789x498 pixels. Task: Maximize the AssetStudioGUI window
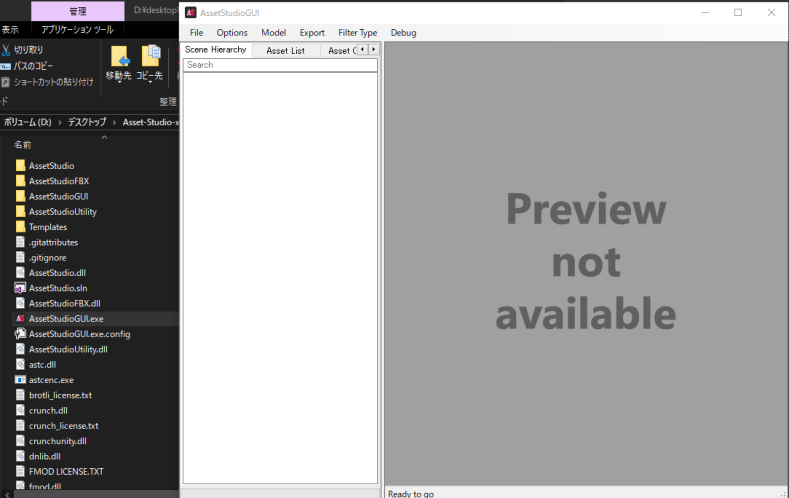(x=738, y=13)
